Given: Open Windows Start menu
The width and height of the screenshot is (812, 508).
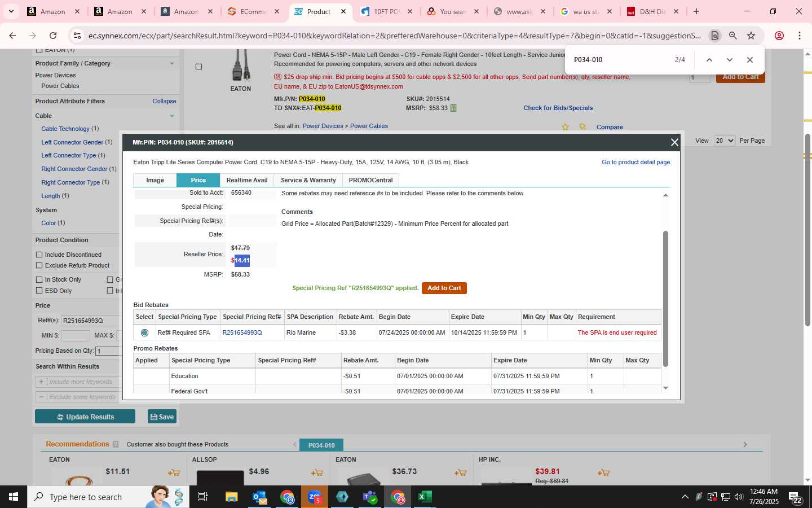Looking at the screenshot, I should click(14, 497).
